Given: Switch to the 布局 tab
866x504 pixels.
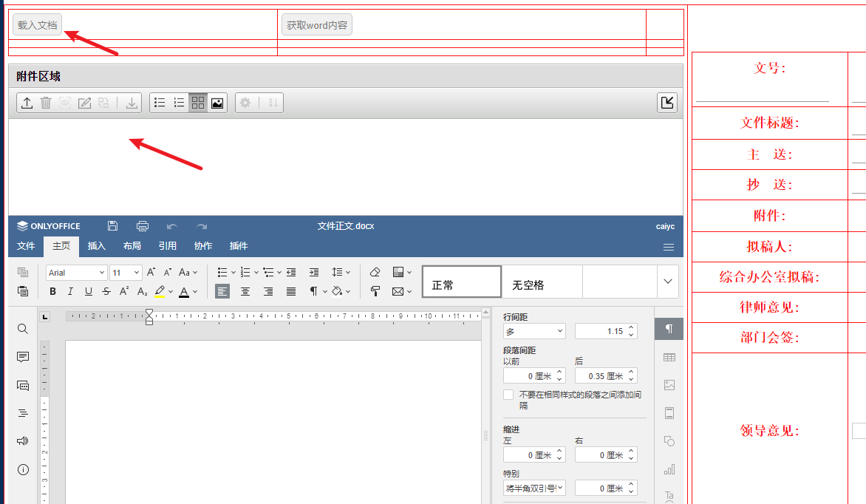Looking at the screenshot, I should coord(132,246).
